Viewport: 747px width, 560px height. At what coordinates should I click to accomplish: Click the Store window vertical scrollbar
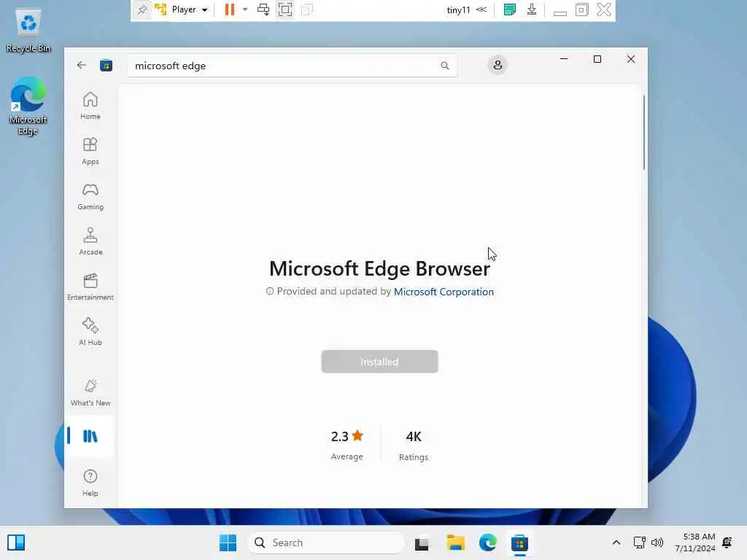pyautogui.click(x=644, y=133)
